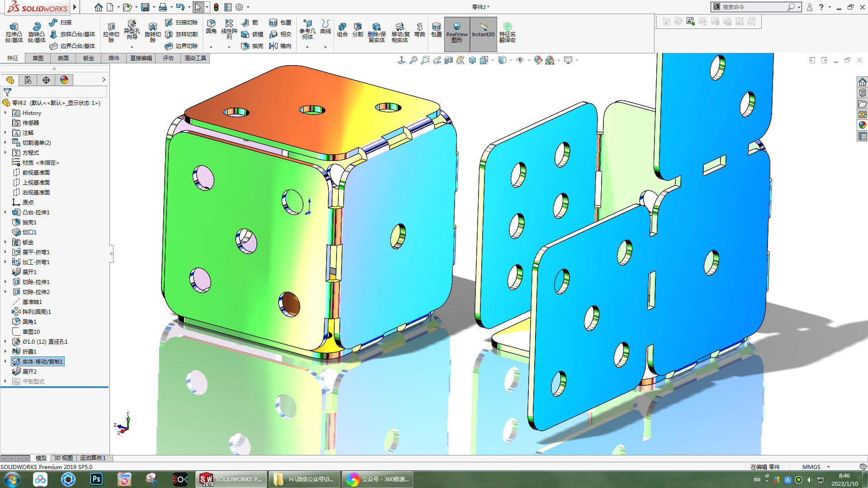868x488 pixels.
Task: Switch to the 运动算例 1 motion study tab
Action: pos(93,458)
